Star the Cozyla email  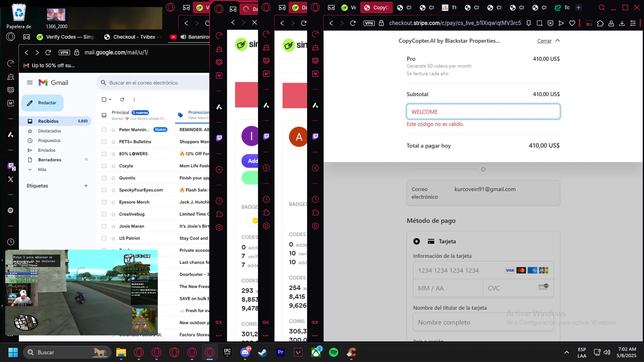click(x=113, y=166)
